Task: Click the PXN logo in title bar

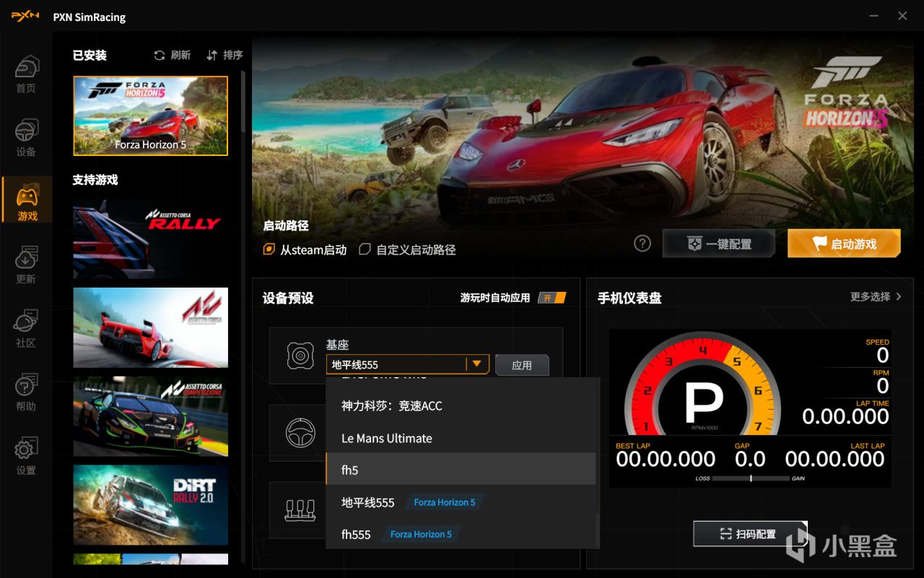Action: pyautogui.click(x=25, y=17)
